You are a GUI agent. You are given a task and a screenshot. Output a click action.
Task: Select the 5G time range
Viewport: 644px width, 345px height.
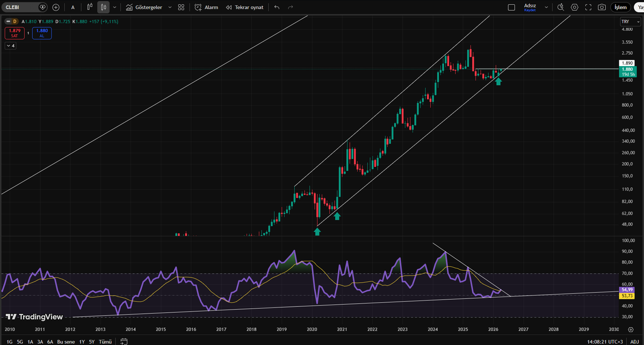coord(20,341)
